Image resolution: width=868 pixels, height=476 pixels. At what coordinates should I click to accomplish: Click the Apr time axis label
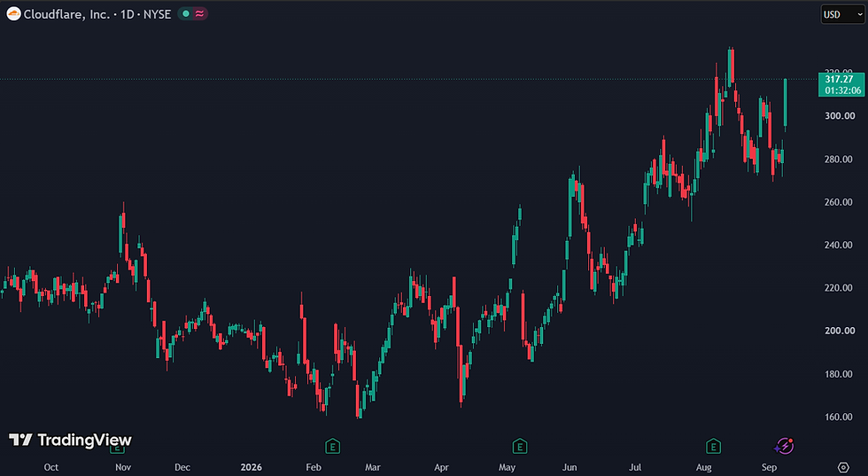pyautogui.click(x=441, y=467)
